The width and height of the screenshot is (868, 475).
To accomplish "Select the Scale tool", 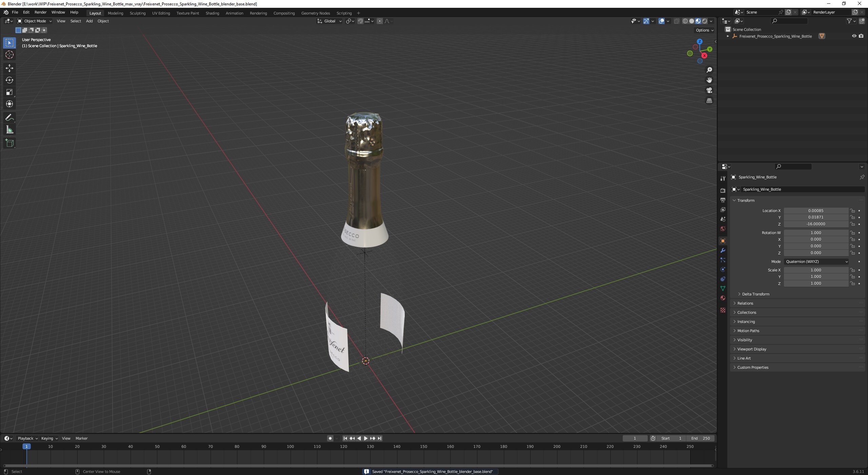I will tap(9, 92).
